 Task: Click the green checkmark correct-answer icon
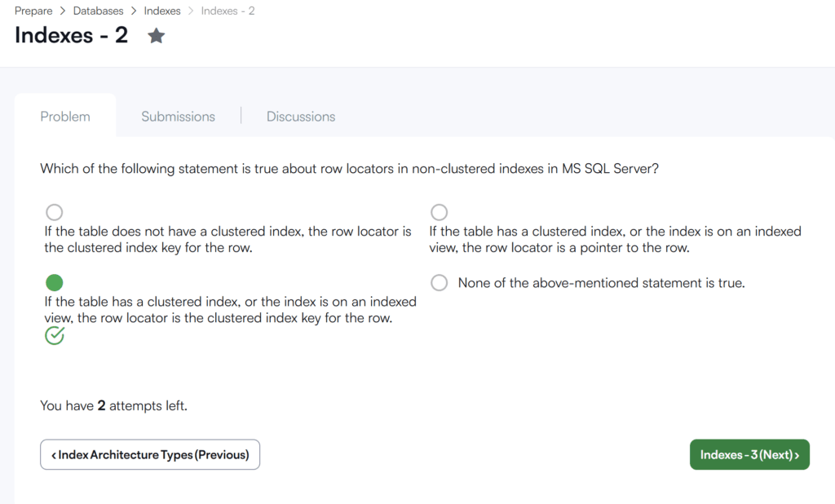point(55,336)
